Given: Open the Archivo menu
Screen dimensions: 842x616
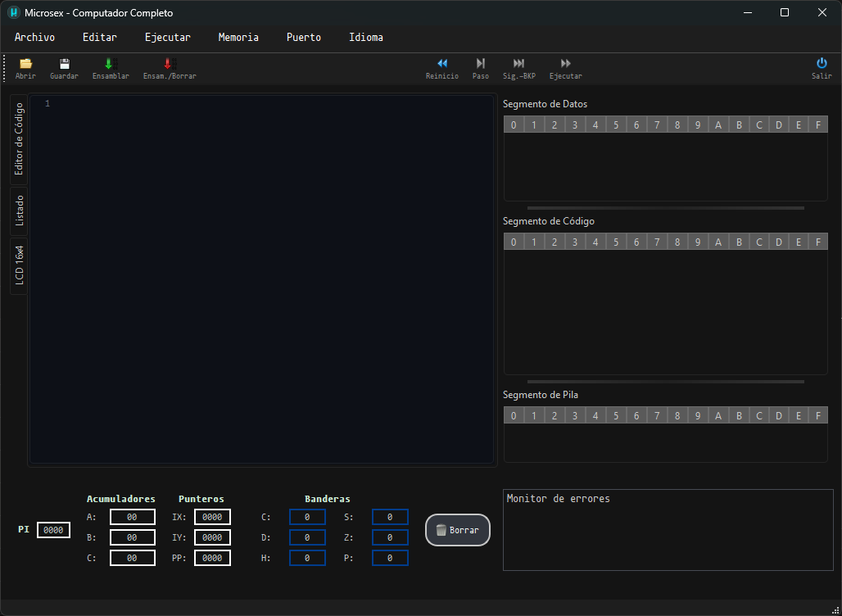Looking at the screenshot, I should (34, 37).
